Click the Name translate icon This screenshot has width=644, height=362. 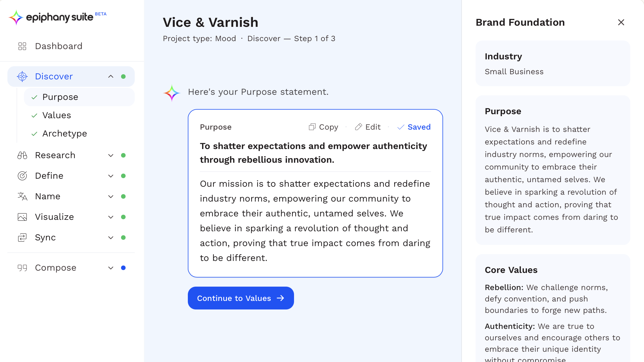coord(22,196)
